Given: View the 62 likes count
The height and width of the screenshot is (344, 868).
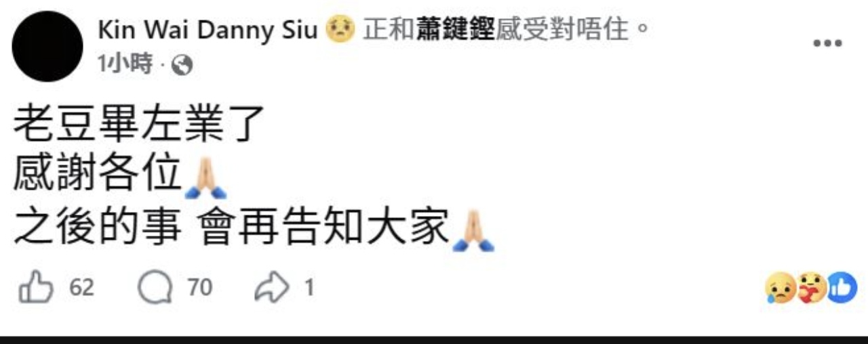Looking at the screenshot, I should [x=82, y=288].
